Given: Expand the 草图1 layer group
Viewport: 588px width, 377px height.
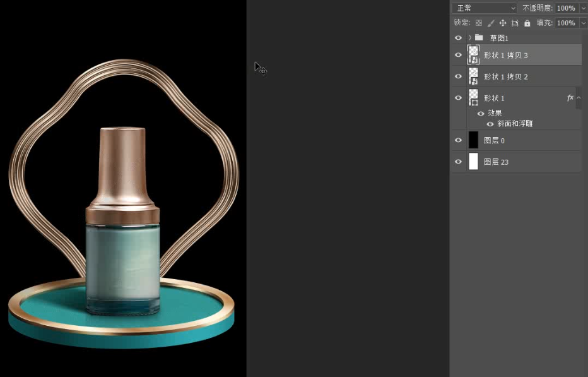Looking at the screenshot, I should (469, 38).
